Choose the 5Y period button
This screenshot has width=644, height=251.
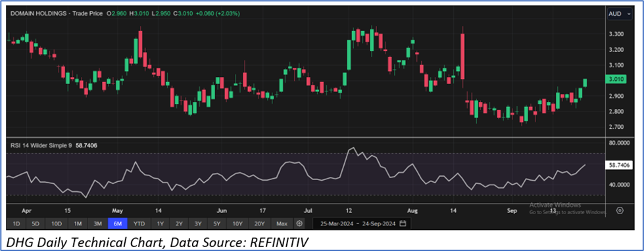tap(217, 223)
